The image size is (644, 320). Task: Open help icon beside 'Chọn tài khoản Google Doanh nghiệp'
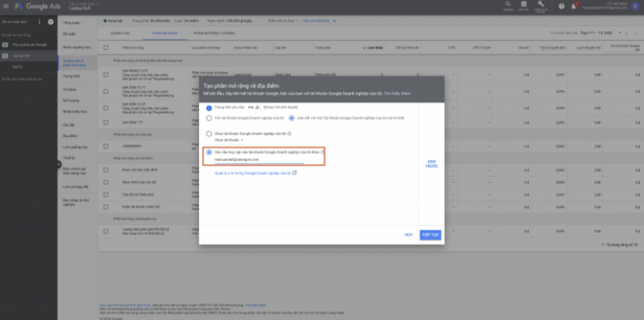tap(290, 134)
